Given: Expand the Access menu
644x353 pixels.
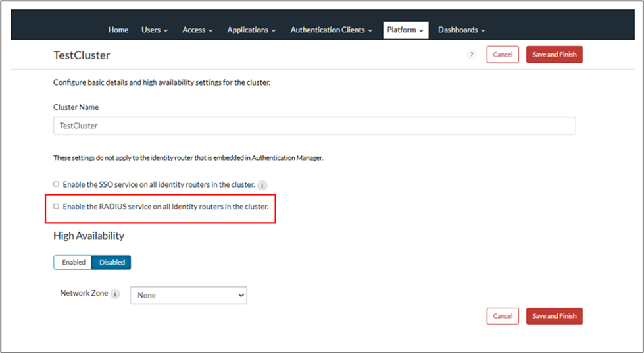Looking at the screenshot, I should click(x=197, y=30).
